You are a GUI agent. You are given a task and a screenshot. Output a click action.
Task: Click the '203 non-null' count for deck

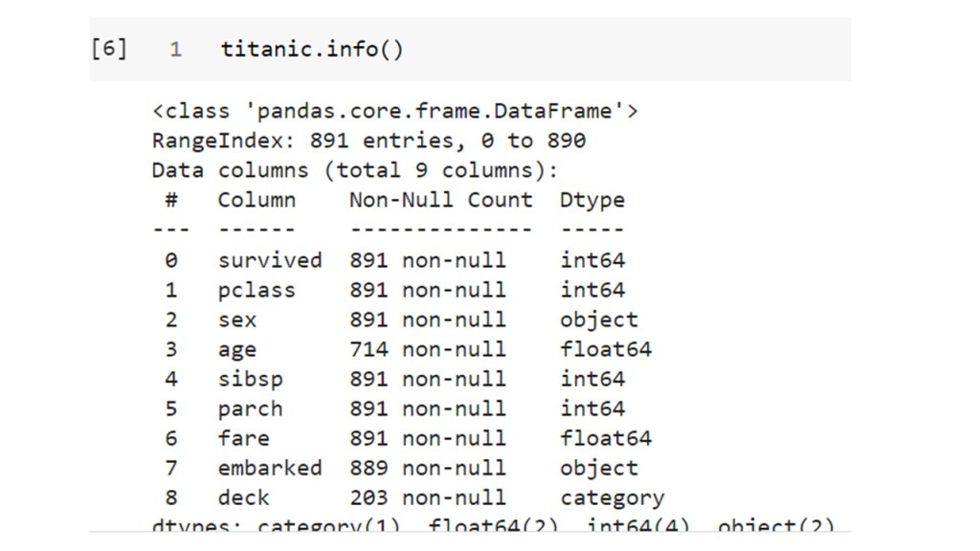click(x=427, y=497)
